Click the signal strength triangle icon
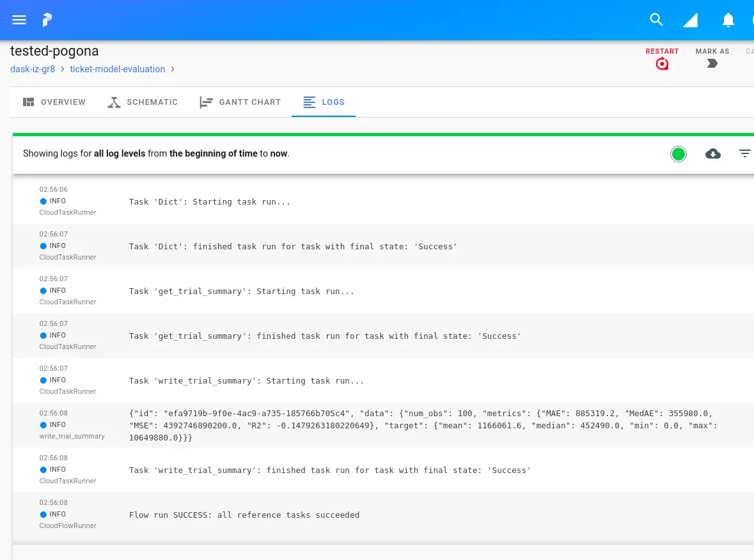The image size is (754, 560). click(x=691, y=20)
